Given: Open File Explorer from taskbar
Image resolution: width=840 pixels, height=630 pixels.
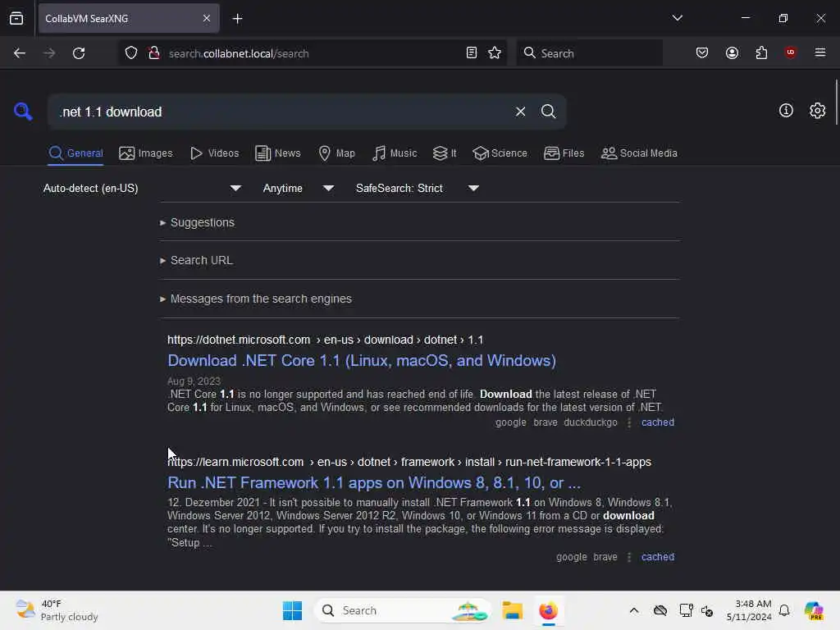Looking at the screenshot, I should 512,610.
